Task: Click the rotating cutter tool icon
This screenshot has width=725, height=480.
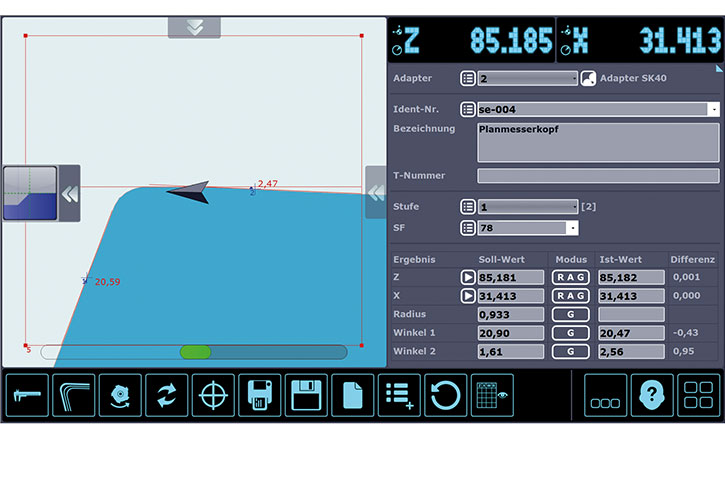Action: (x=120, y=395)
